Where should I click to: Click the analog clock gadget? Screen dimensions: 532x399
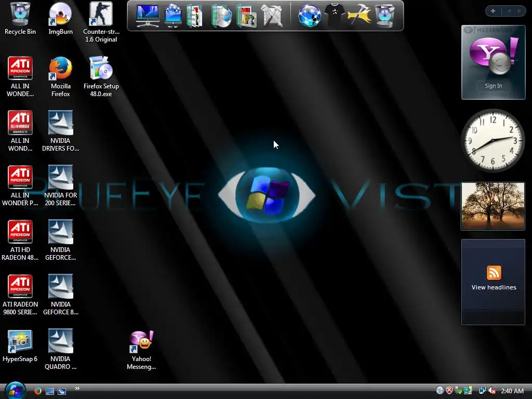493,140
